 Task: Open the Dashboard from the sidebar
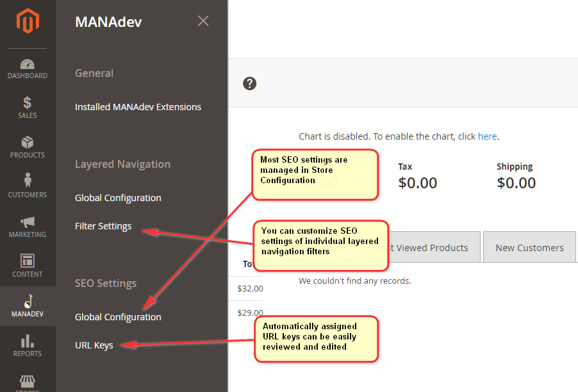click(28, 67)
